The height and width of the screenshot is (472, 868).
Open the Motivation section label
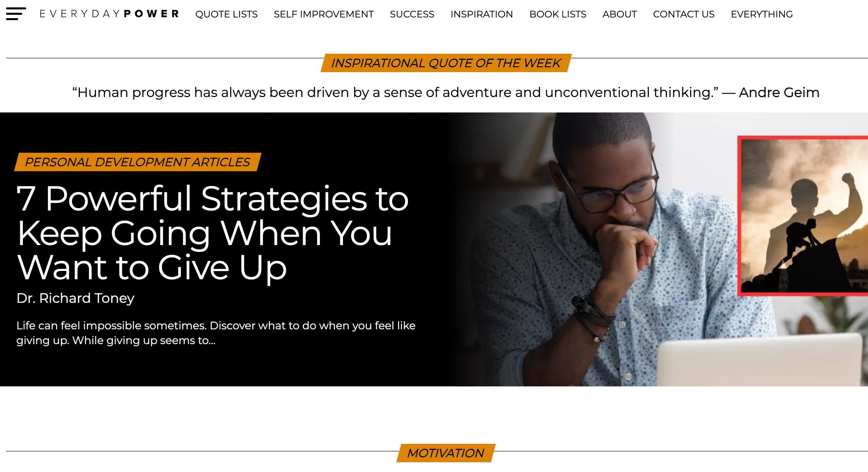(x=446, y=453)
